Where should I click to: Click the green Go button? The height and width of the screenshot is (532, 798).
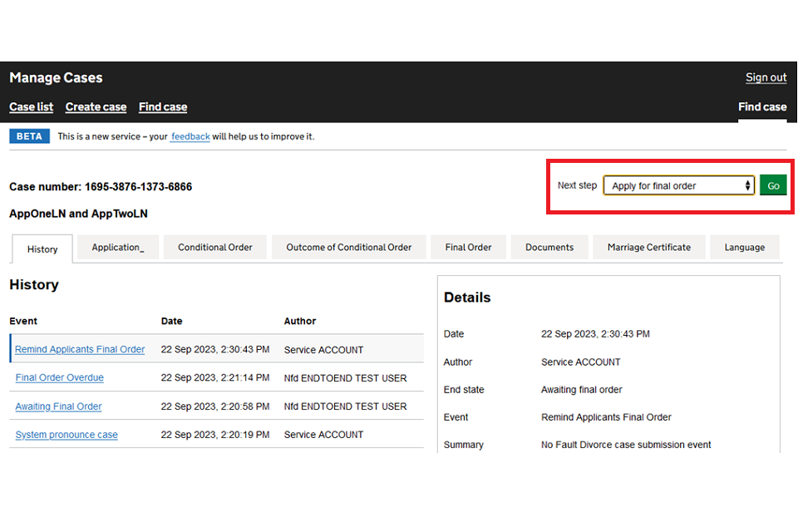[x=772, y=185]
